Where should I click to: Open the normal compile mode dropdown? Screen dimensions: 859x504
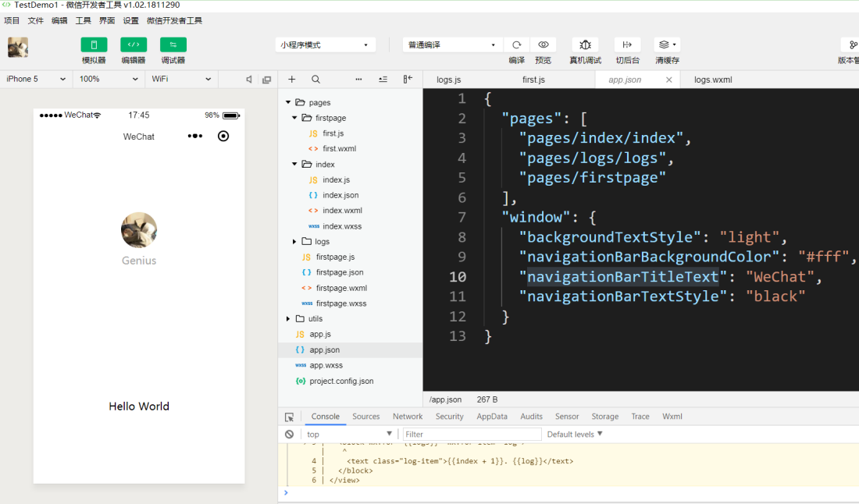[452, 45]
